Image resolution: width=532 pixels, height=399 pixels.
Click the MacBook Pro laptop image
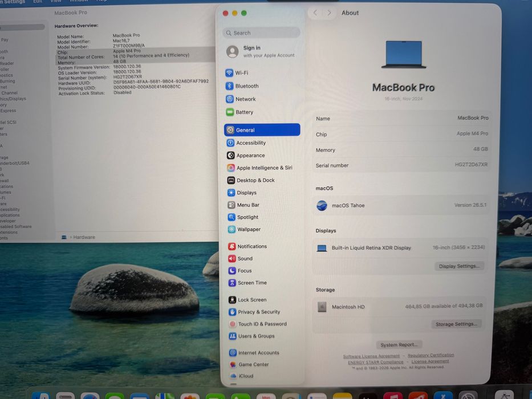coord(403,55)
